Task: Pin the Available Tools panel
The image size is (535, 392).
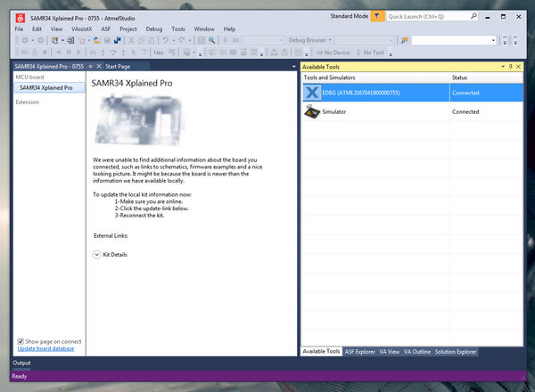Action: tap(510, 67)
